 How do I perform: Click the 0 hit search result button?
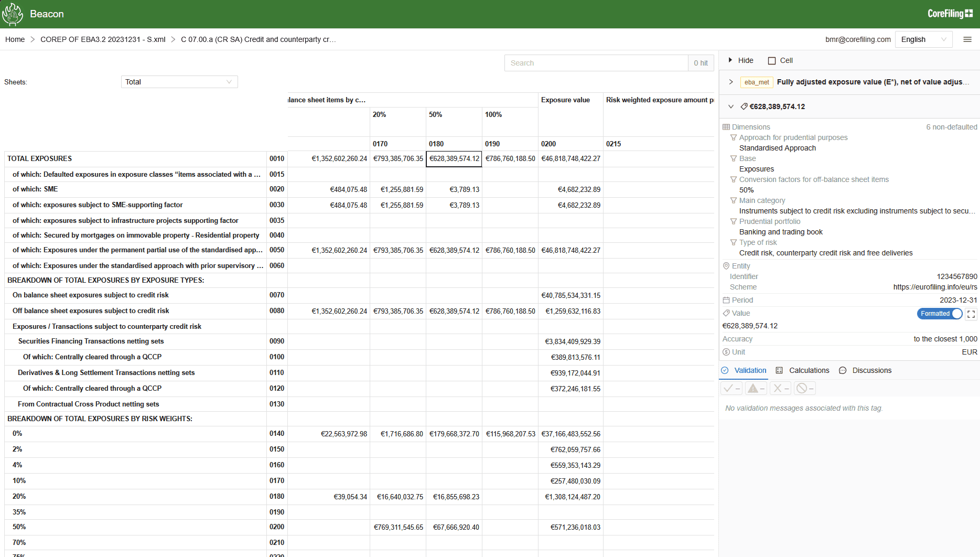[x=701, y=63]
